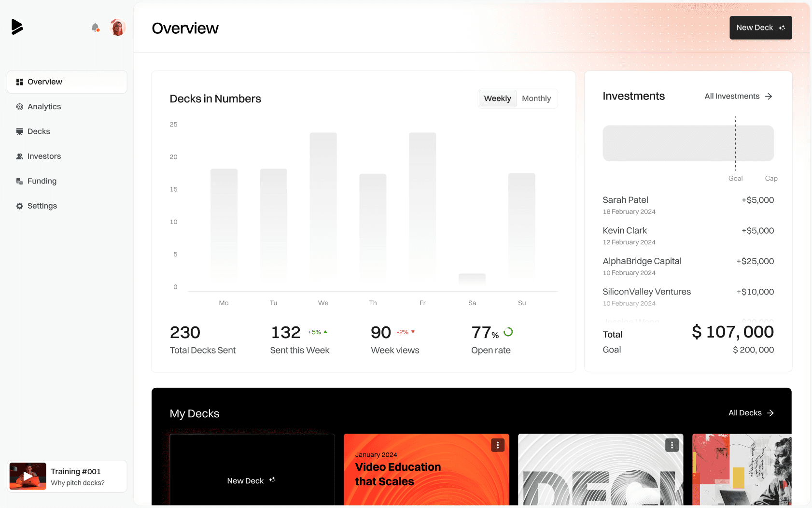Switch the chart to Monthly view
Image resolution: width=812 pixels, height=508 pixels.
pyautogui.click(x=536, y=98)
